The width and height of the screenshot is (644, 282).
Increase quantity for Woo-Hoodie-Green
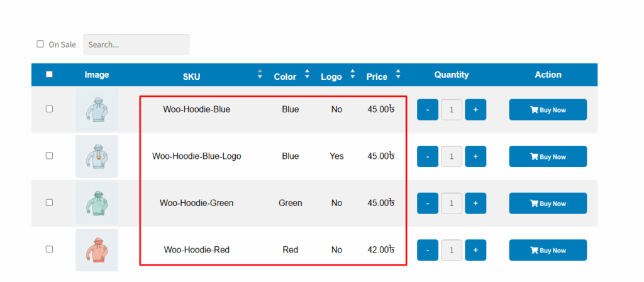[x=475, y=203]
